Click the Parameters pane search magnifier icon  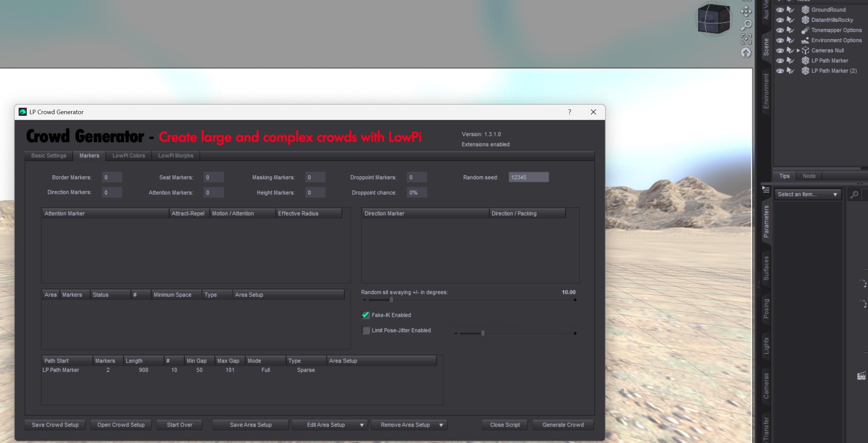[854, 194]
